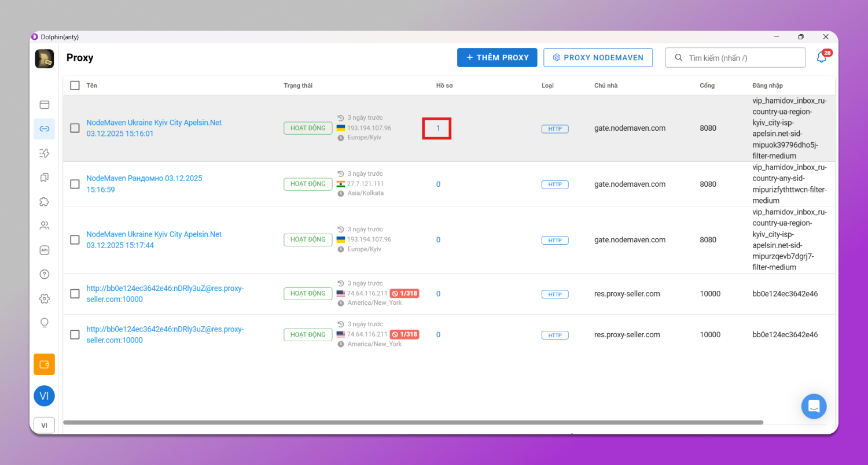868x465 pixels.
Task: Click the Tìm kiếm search field
Action: (741, 58)
